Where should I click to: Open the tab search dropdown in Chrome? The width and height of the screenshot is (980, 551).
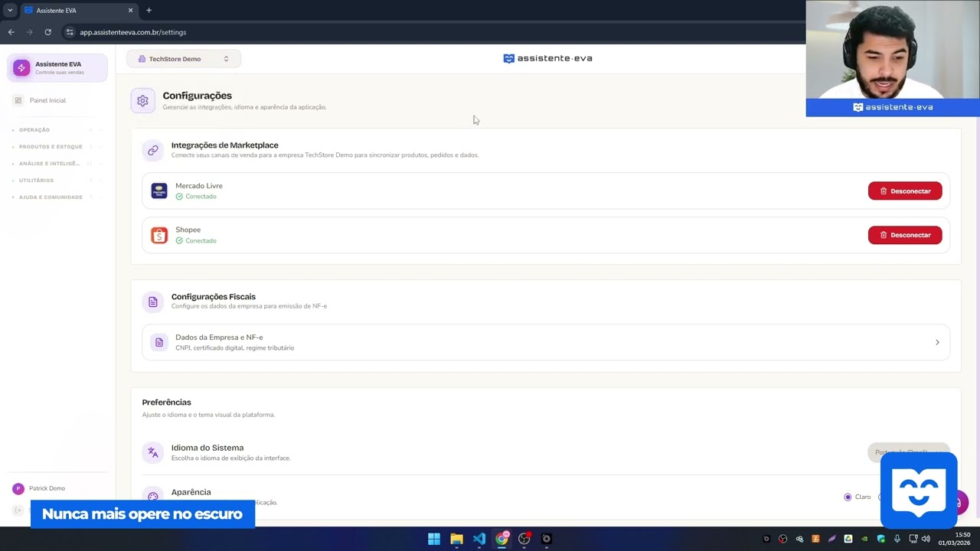(x=10, y=10)
